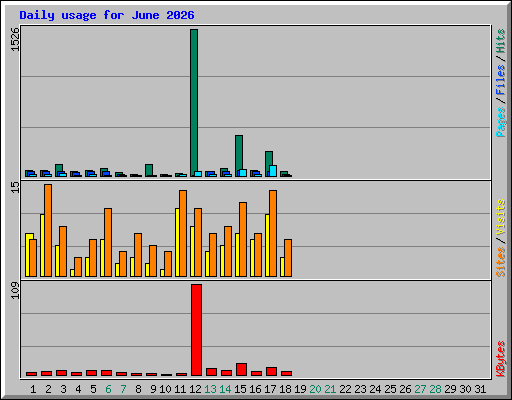
Task: Select the tall red KBytes bar for day 12
Action: click(x=196, y=330)
